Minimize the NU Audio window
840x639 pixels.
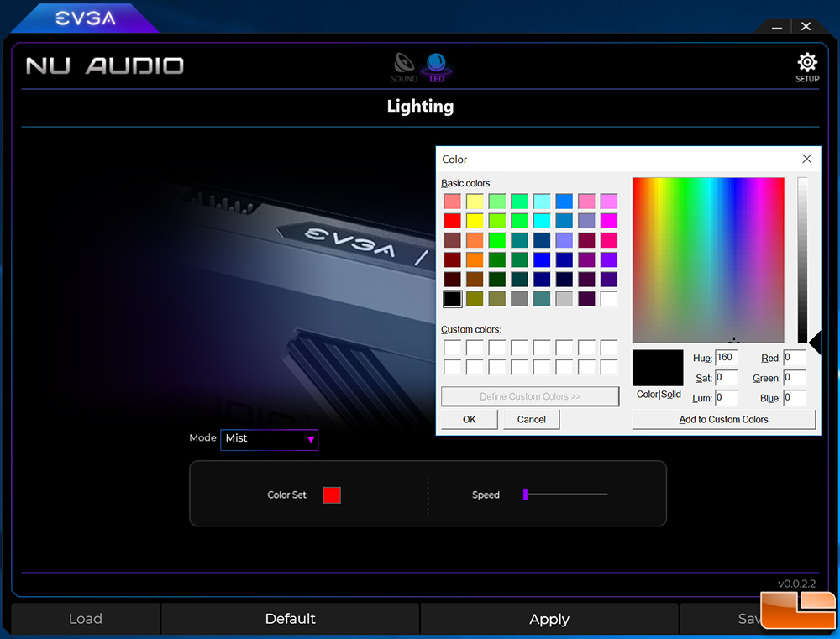click(x=777, y=27)
